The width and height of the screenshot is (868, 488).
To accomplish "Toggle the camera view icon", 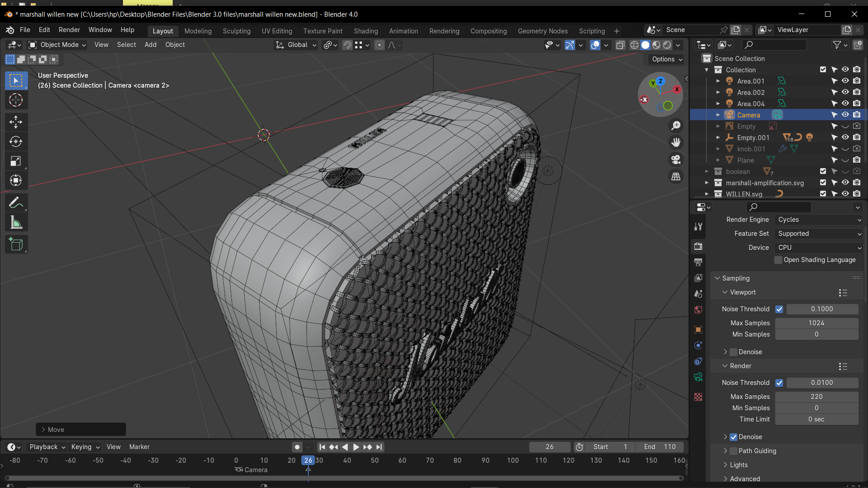I will (676, 160).
